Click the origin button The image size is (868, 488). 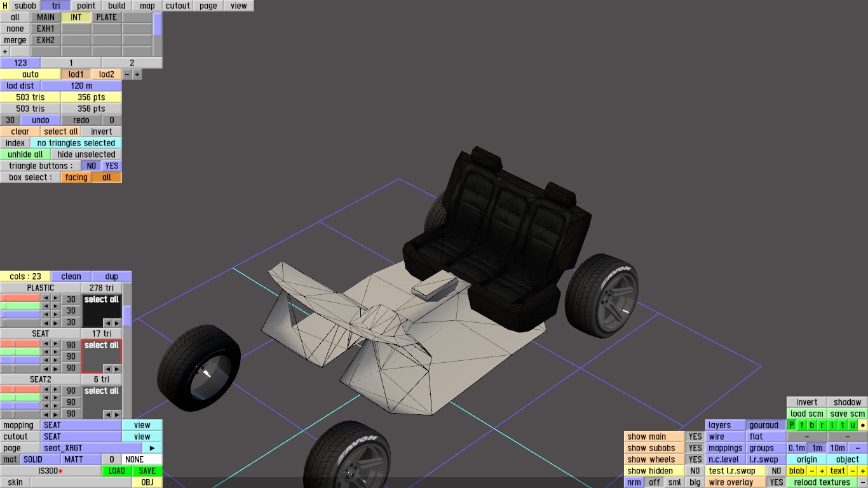point(807,459)
